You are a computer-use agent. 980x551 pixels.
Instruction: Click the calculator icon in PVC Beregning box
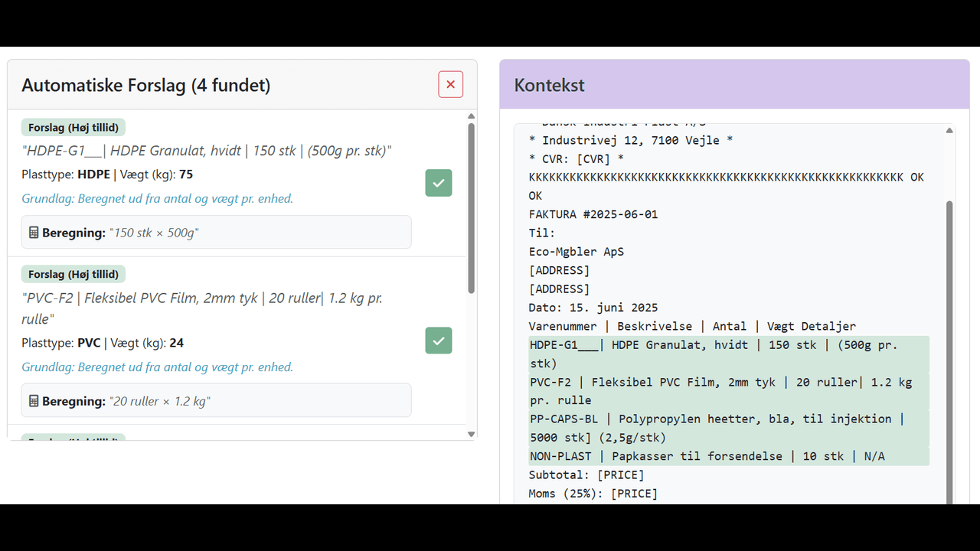[x=34, y=399]
